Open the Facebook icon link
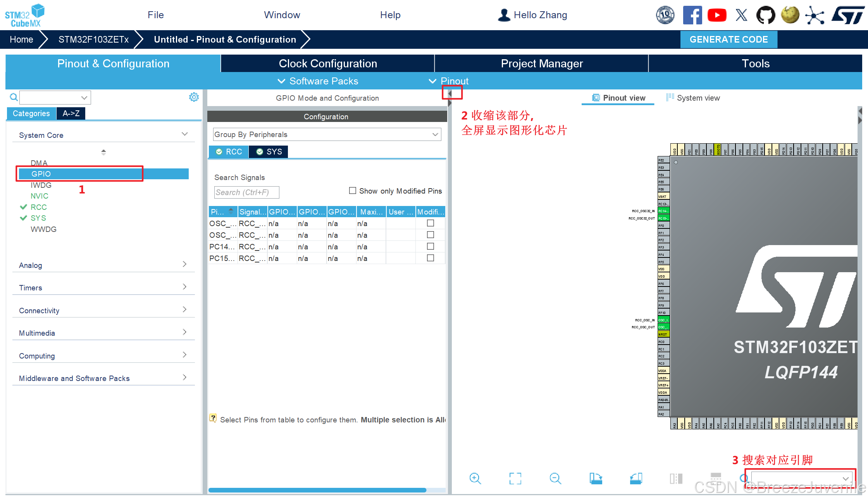The image size is (868, 501). coord(692,15)
